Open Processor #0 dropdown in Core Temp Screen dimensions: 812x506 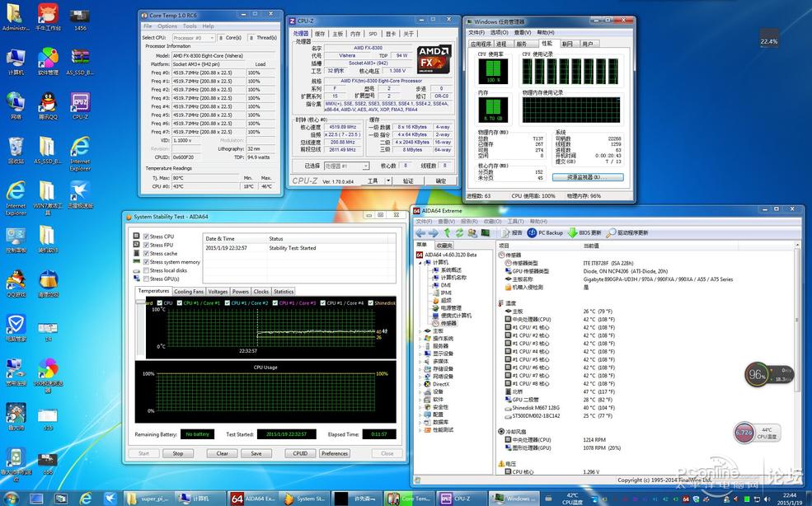coord(193,38)
